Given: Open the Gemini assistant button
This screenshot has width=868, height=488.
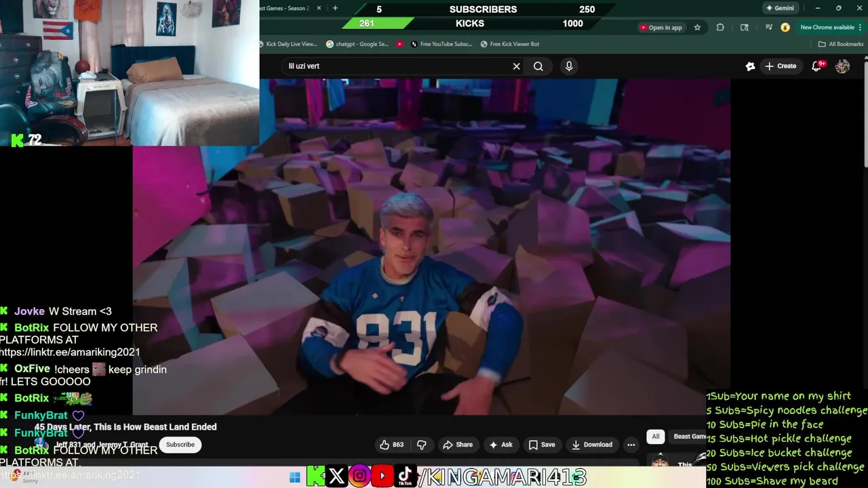Looking at the screenshot, I should click(x=779, y=8).
